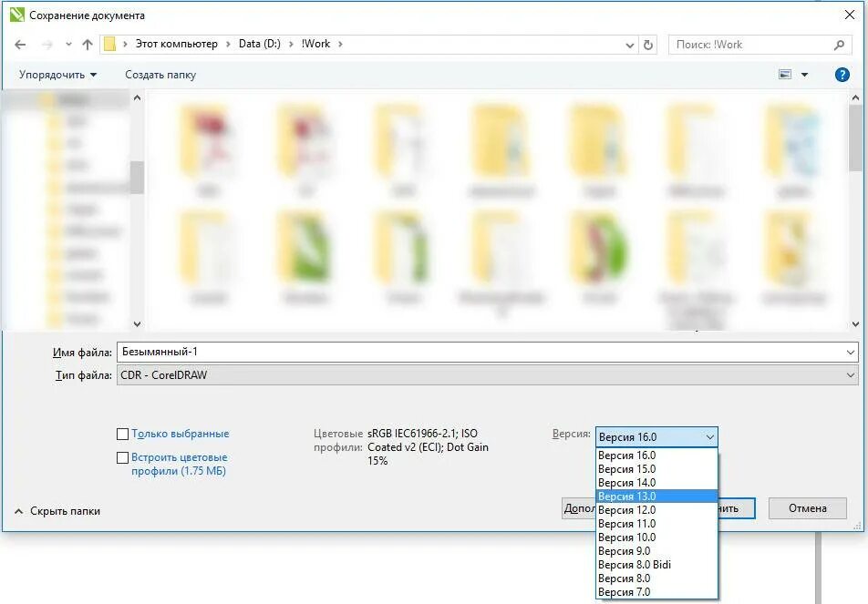Click the 'Отмена' button
Screen dimensions: 868x604
[x=808, y=508]
